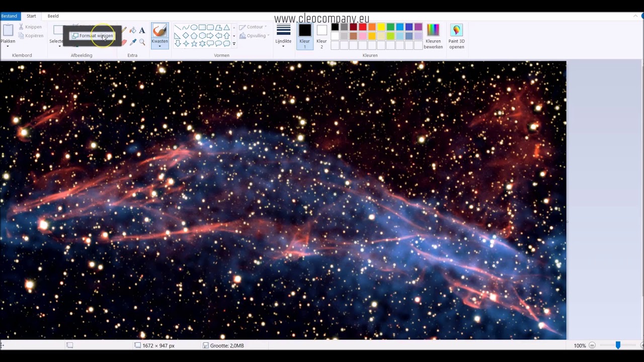
Task: Pick the purple color swatch
Action: (418, 27)
